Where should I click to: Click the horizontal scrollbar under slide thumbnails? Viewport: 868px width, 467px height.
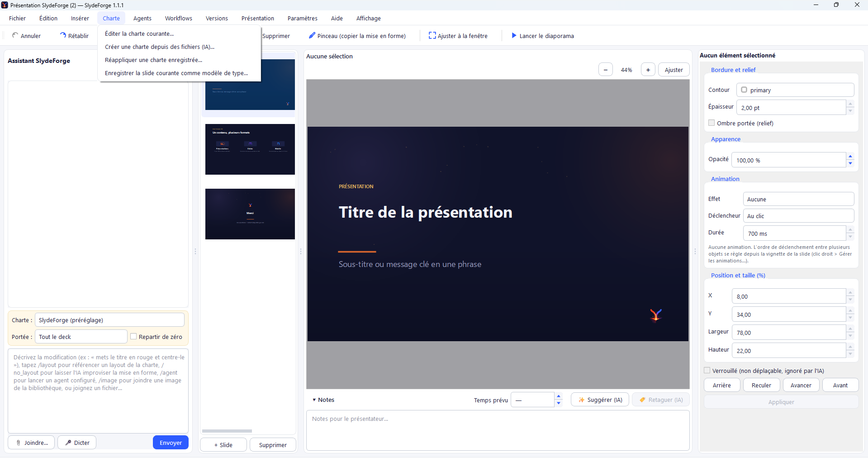tap(227, 431)
